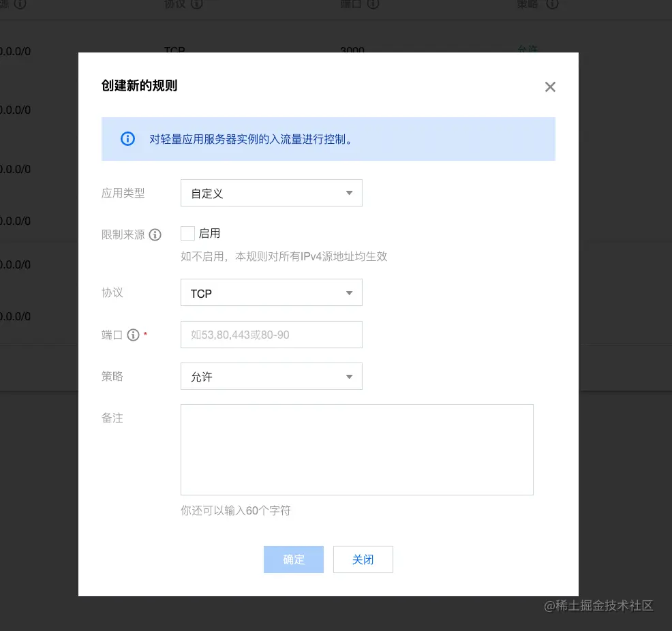
Task: Open the 协议 dropdown showing TCP
Action: click(x=271, y=292)
